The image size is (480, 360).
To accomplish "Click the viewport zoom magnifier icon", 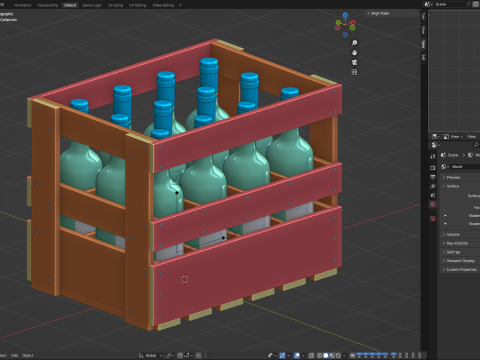I will [354, 43].
